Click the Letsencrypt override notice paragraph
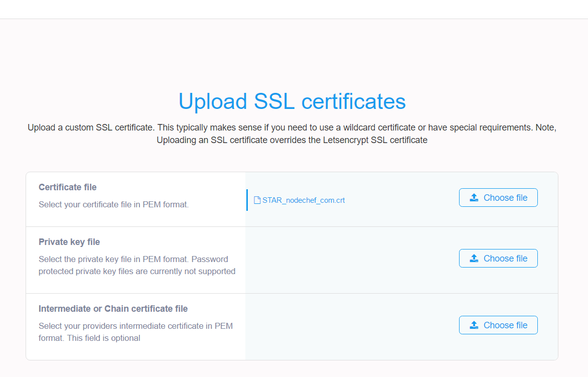 292,134
